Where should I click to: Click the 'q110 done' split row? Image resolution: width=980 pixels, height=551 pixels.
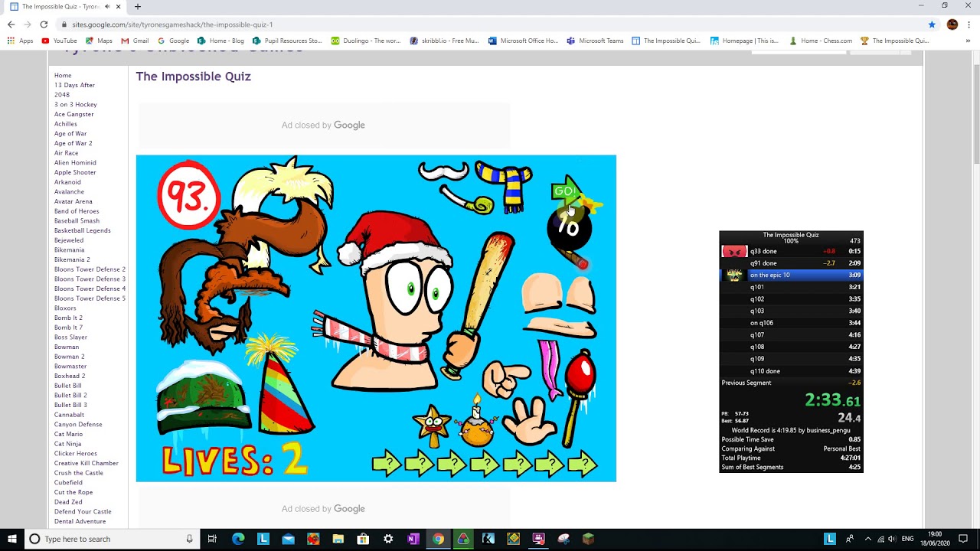[x=791, y=371]
